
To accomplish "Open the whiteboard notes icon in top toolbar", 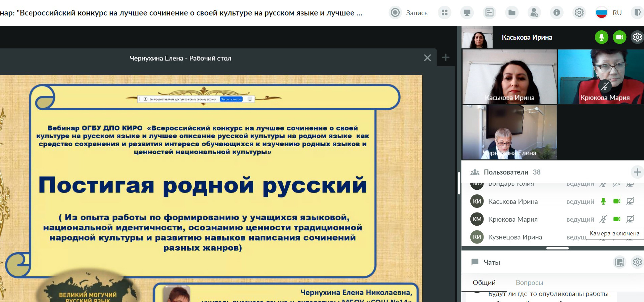I will [490, 13].
